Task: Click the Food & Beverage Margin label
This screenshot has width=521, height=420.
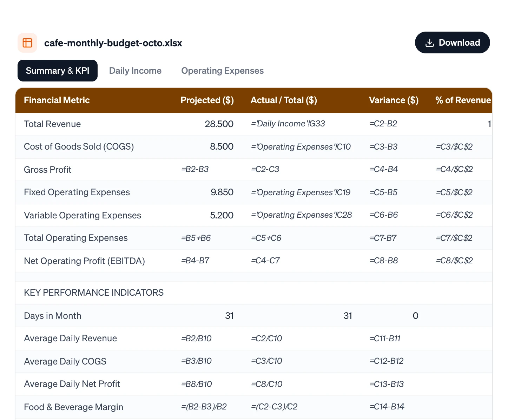Action: tap(73, 407)
